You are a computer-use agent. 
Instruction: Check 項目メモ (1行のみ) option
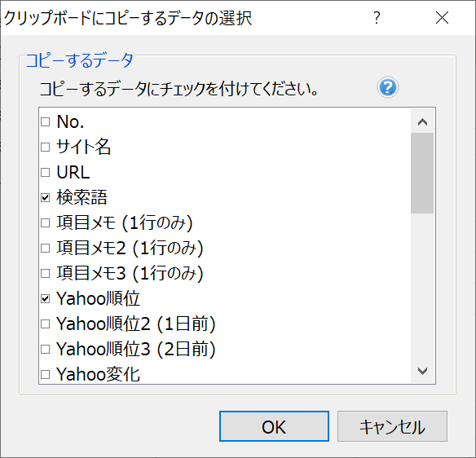click(45, 223)
